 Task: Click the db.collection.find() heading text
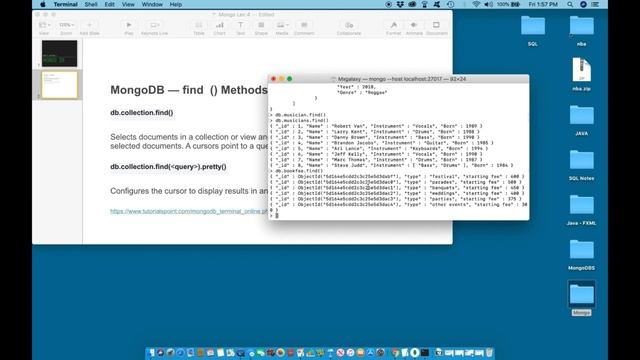tap(142, 113)
